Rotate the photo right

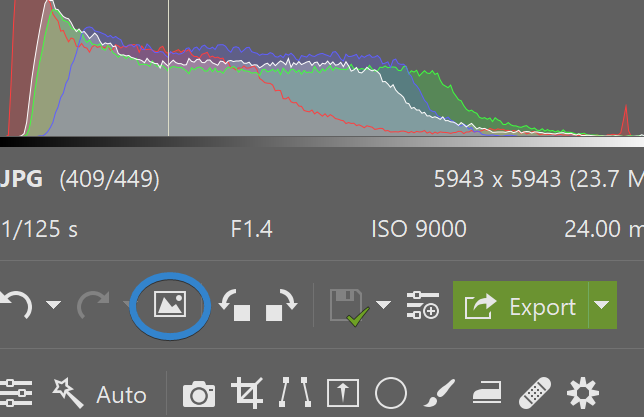(282, 306)
